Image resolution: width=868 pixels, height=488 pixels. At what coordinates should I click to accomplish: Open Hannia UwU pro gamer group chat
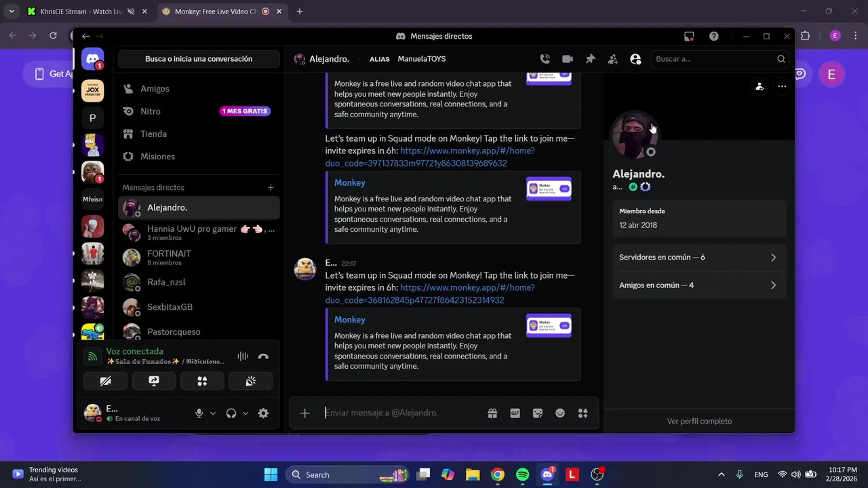tap(199, 232)
